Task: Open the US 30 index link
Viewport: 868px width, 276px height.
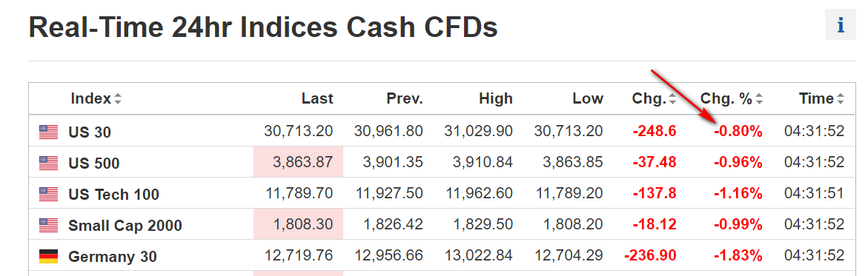Action: (90, 132)
